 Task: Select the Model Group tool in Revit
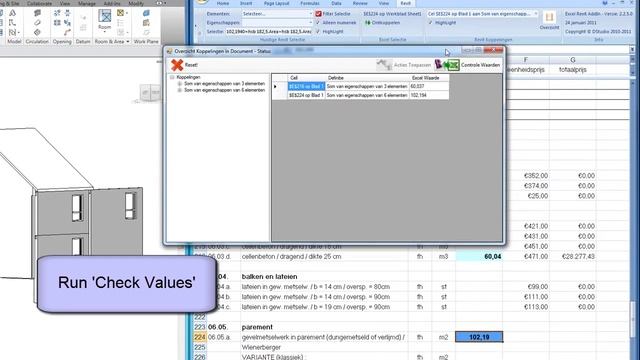tap(12, 32)
